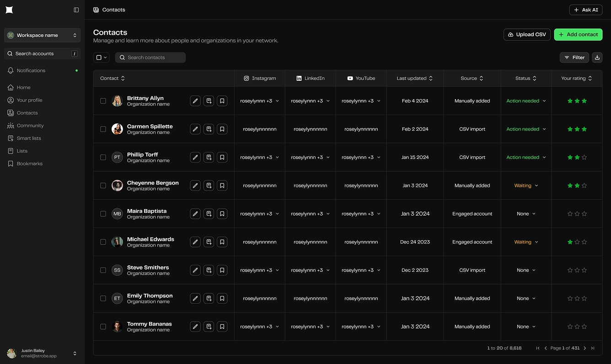Click the Add contact button
Screen dimensions: 611x364
578,35
